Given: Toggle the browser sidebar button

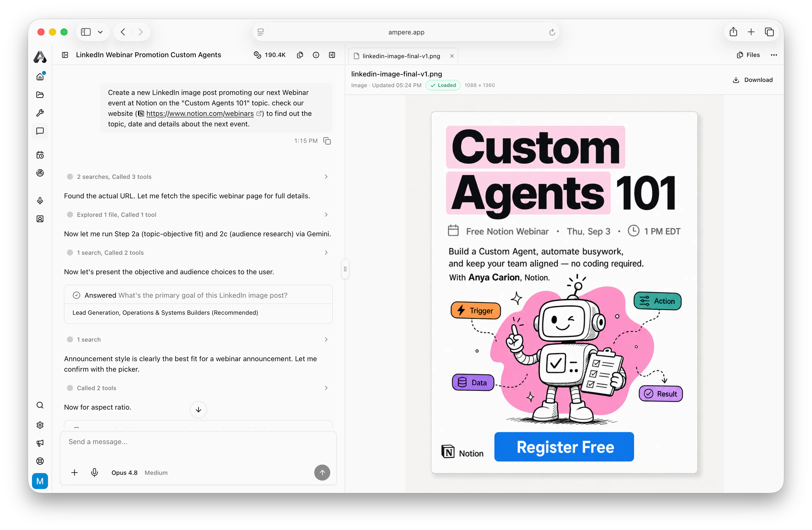Looking at the screenshot, I should 86,32.
